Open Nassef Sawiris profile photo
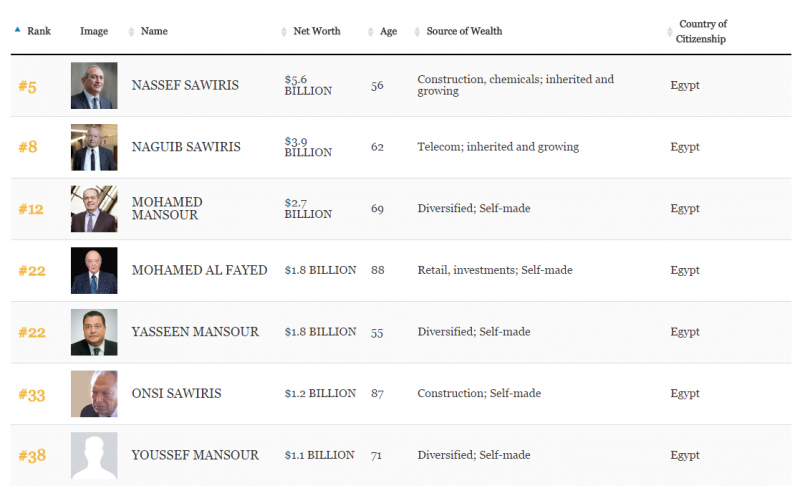The image size is (800, 486). click(x=94, y=85)
